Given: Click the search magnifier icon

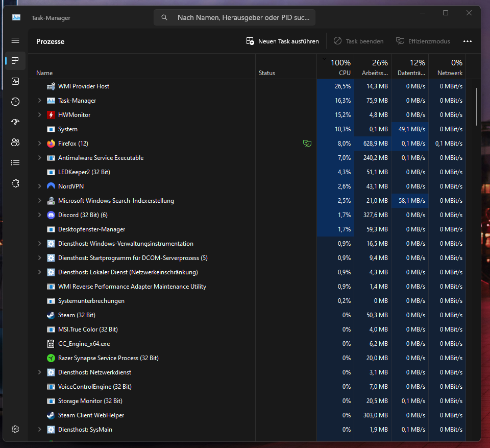Looking at the screenshot, I should [x=164, y=17].
